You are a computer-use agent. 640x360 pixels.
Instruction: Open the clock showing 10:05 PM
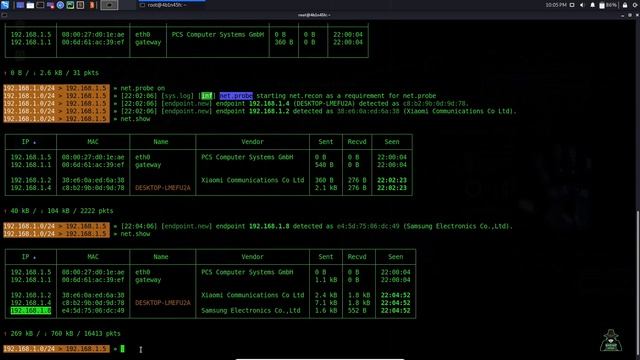click(556, 5)
